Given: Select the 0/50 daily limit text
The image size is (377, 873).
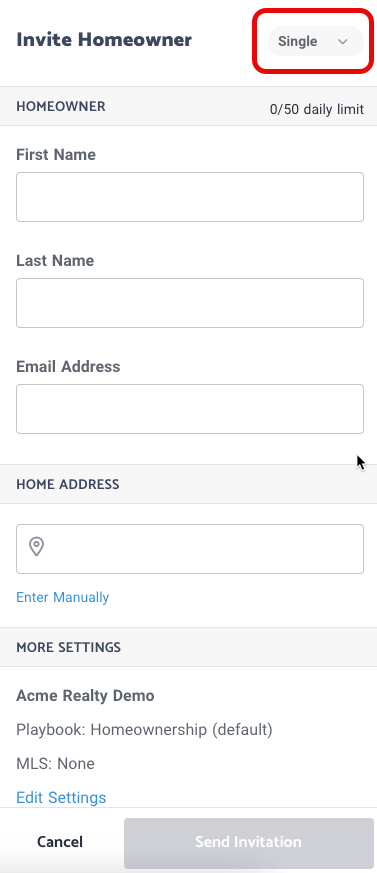Looking at the screenshot, I should coord(317,109).
